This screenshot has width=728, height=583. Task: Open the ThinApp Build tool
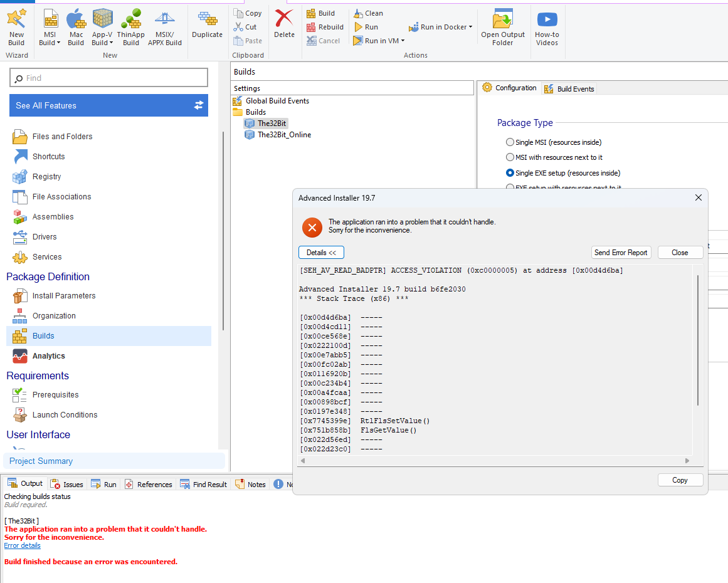tap(131, 26)
